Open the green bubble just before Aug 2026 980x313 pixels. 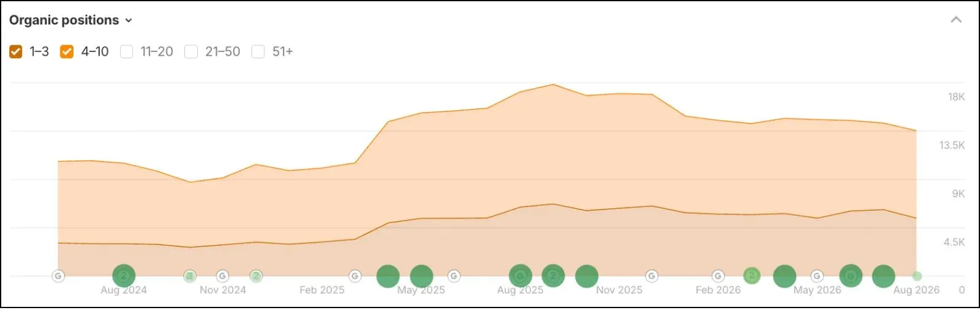click(883, 276)
